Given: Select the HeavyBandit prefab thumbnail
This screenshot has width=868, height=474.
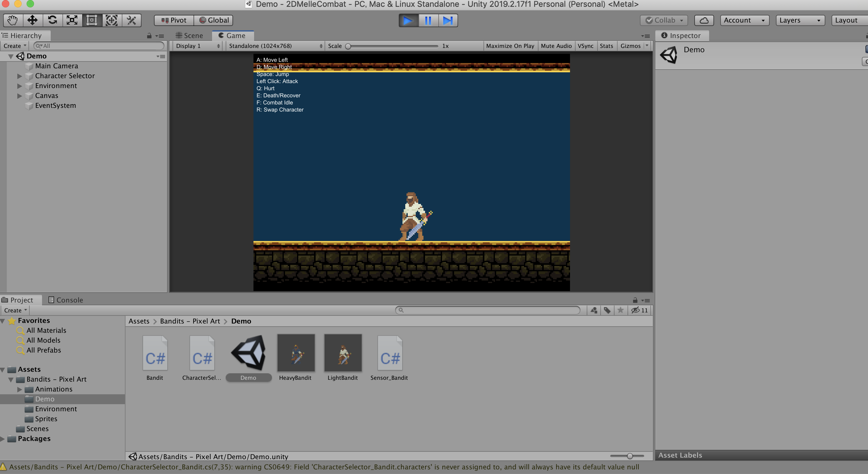Looking at the screenshot, I should click(x=296, y=353).
